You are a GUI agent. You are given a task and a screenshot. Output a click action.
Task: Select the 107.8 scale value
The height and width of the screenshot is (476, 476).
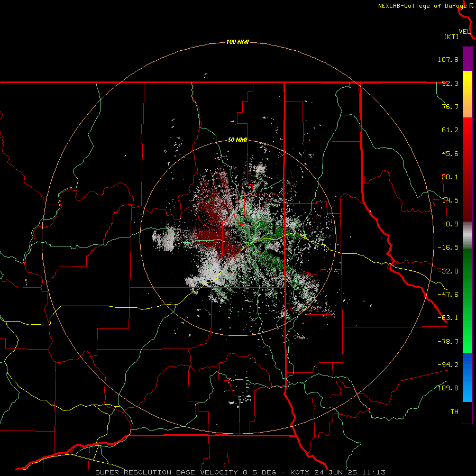point(448,59)
